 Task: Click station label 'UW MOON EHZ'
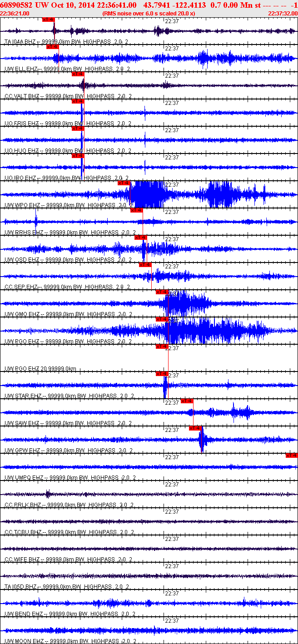click(24, 641)
